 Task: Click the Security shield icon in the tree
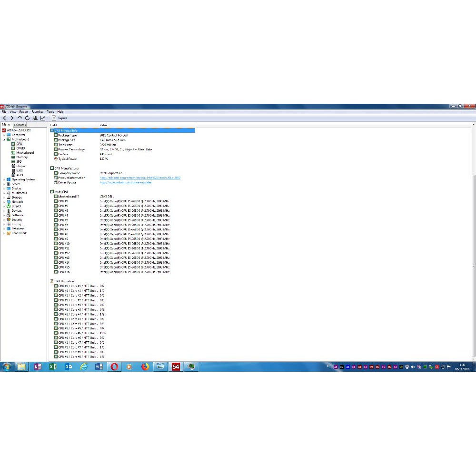point(9,219)
